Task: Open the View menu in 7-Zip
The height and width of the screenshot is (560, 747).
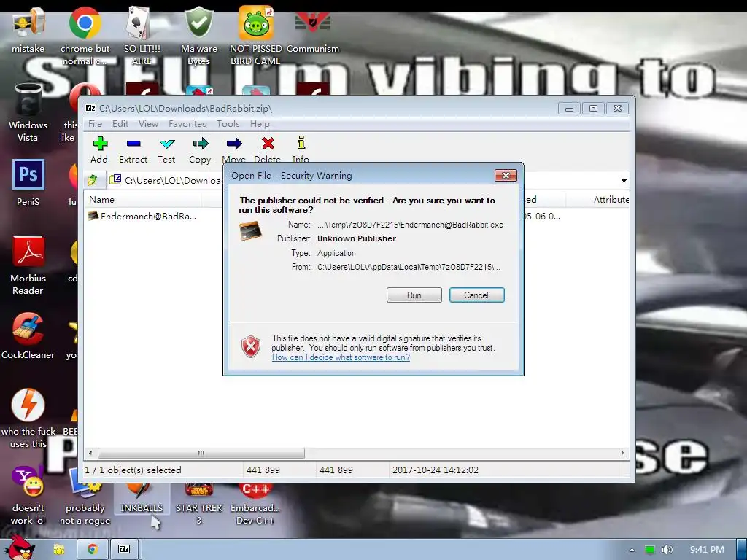Action: tap(148, 124)
